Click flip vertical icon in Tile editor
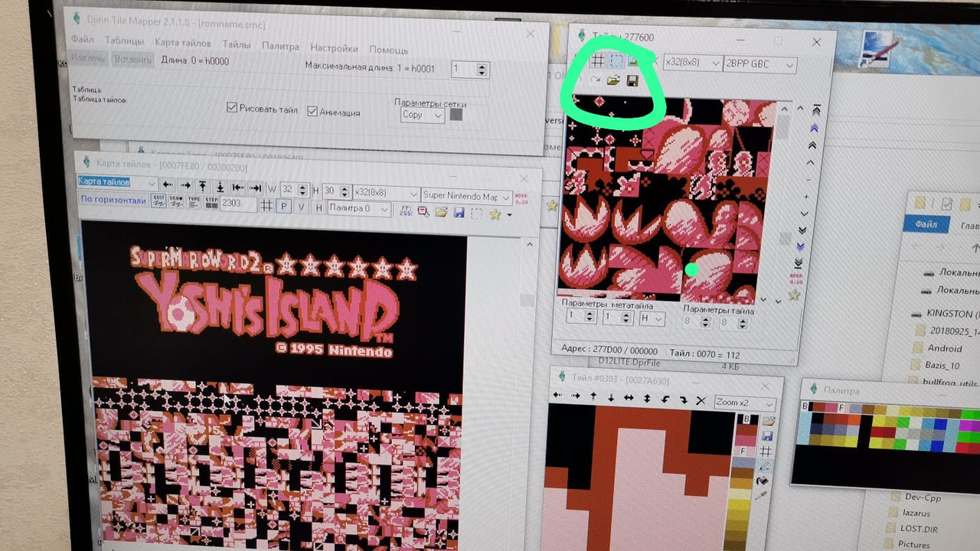 coord(646,399)
